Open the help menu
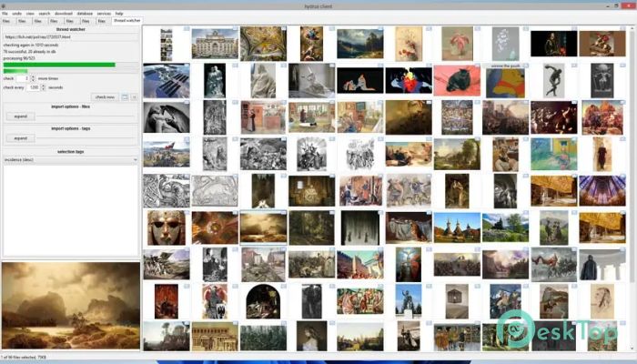The height and width of the screenshot is (364, 637). pos(119,14)
